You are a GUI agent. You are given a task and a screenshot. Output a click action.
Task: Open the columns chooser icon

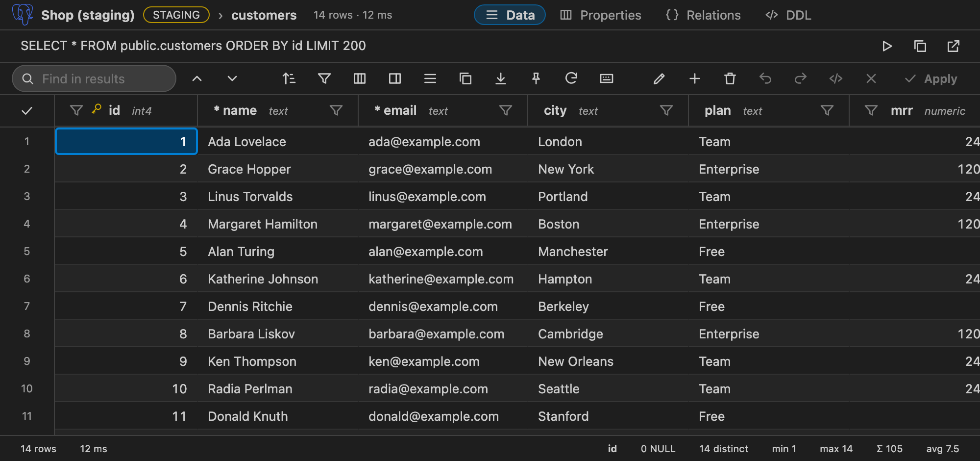point(360,78)
